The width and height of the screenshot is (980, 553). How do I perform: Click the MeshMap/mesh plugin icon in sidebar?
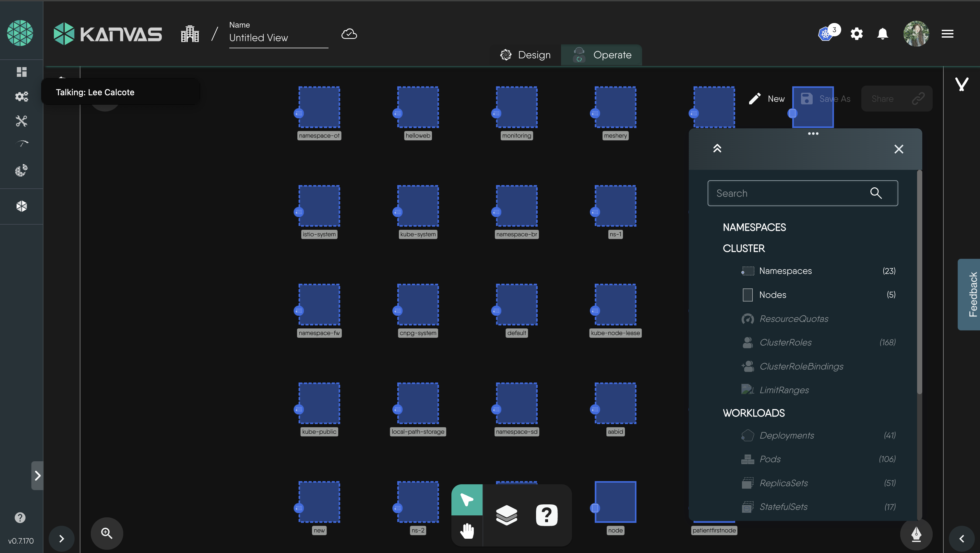click(21, 206)
